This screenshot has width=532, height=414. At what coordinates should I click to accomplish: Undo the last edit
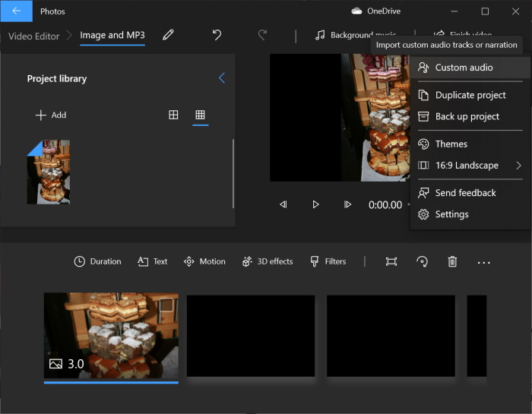[x=217, y=35]
